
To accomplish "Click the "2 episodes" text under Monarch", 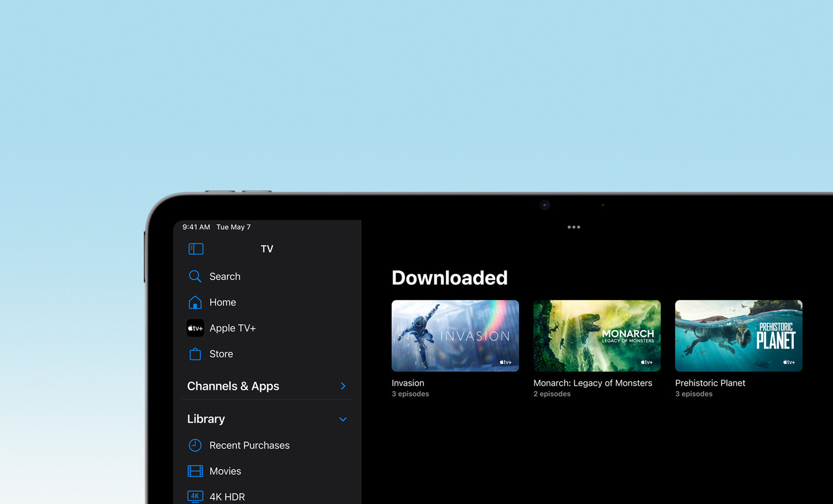I will 552,394.
